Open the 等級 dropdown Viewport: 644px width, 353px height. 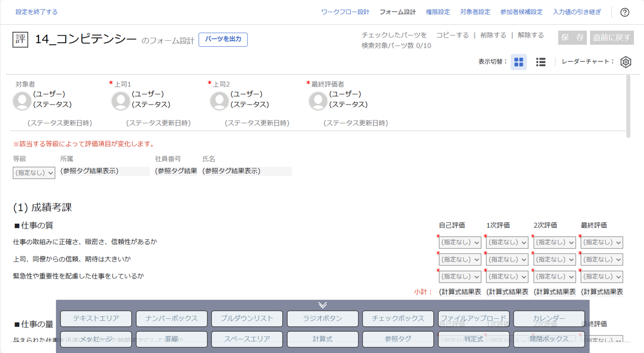pyautogui.click(x=34, y=173)
